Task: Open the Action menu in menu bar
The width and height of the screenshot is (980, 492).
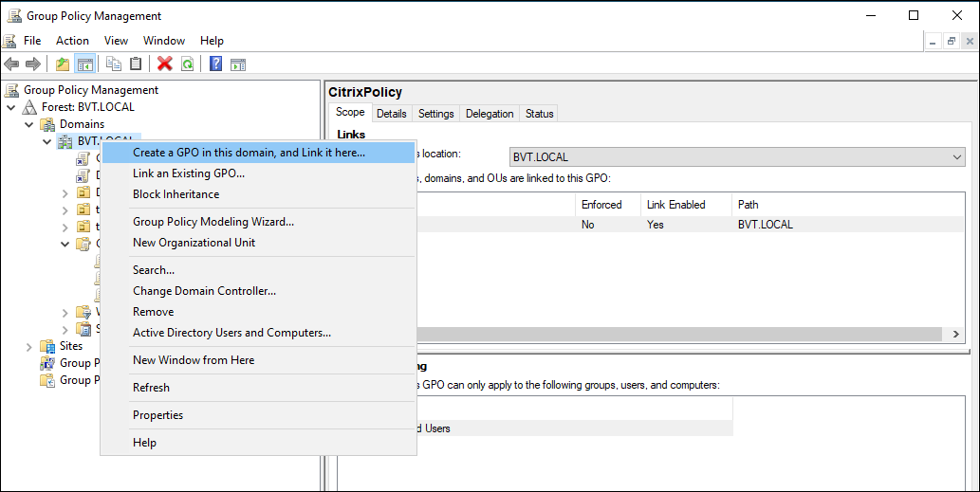Action: 72,41
